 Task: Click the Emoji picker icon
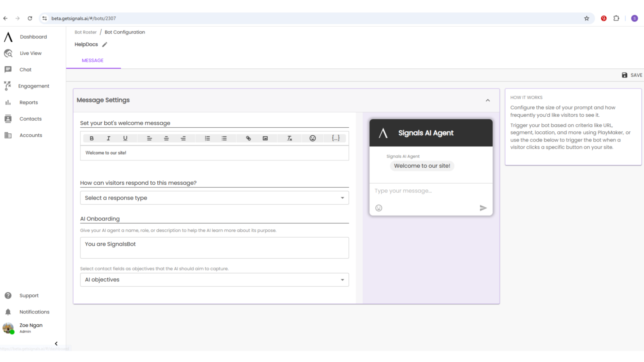tap(313, 138)
